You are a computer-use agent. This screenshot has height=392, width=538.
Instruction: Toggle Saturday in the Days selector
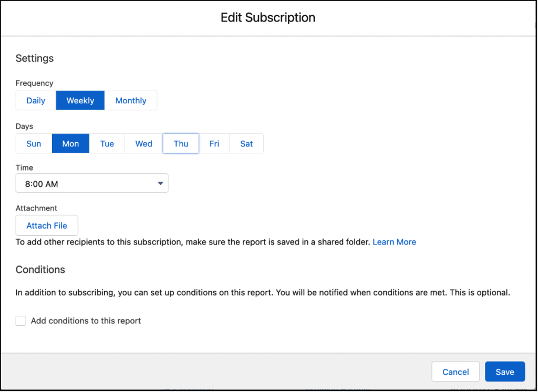pos(246,143)
